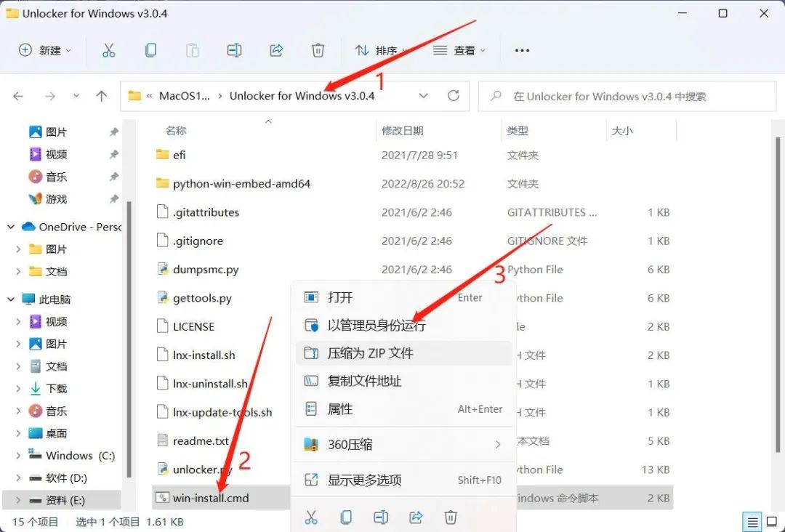Click Copy icon at bottom of context menu
The width and height of the screenshot is (785, 532).
point(345,517)
